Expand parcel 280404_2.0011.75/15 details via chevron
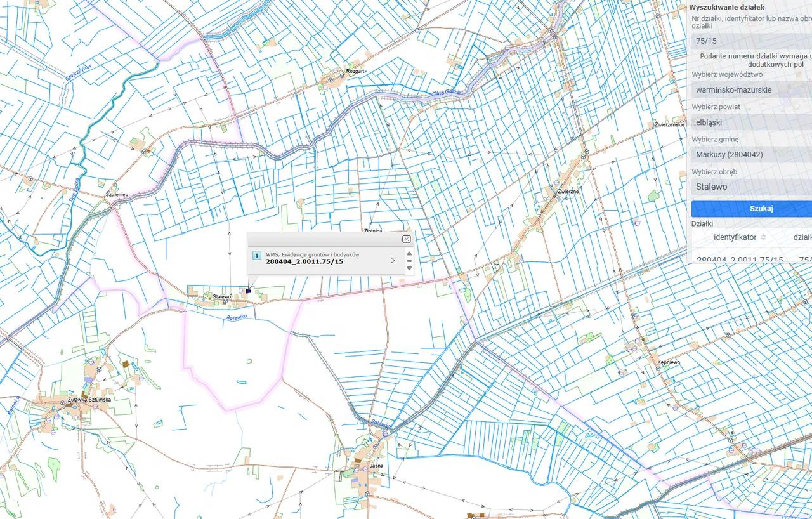The image size is (812, 519). pos(393,260)
